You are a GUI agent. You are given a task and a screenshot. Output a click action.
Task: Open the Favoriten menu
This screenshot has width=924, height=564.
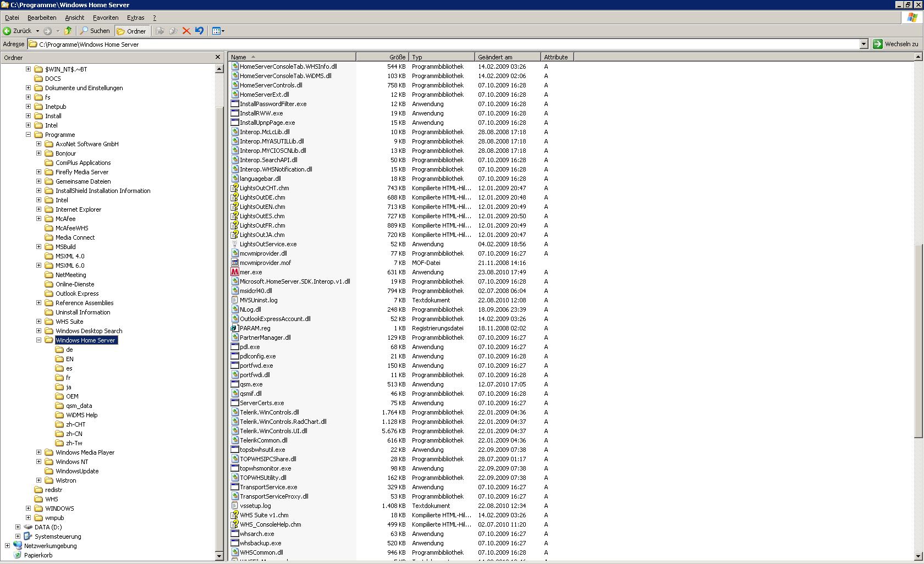(106, 18)
